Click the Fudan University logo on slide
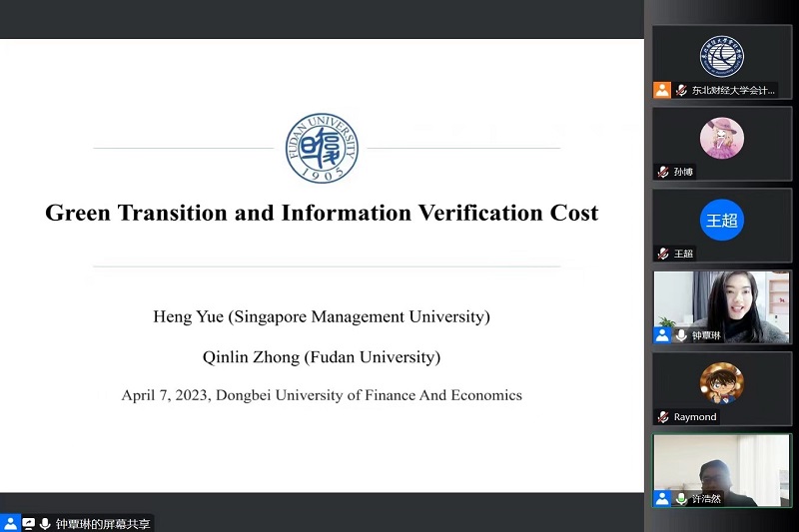 (322, 148)
